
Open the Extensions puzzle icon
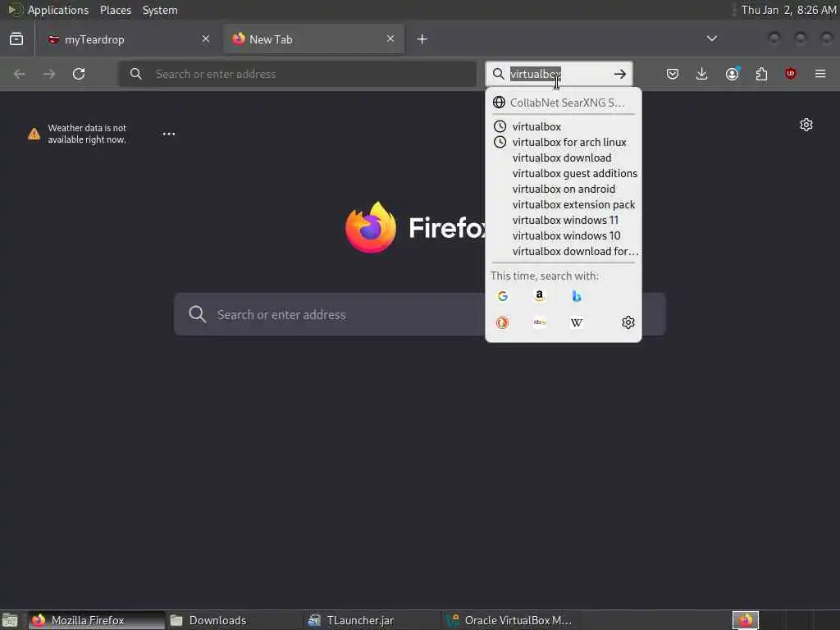click(761, 74)
